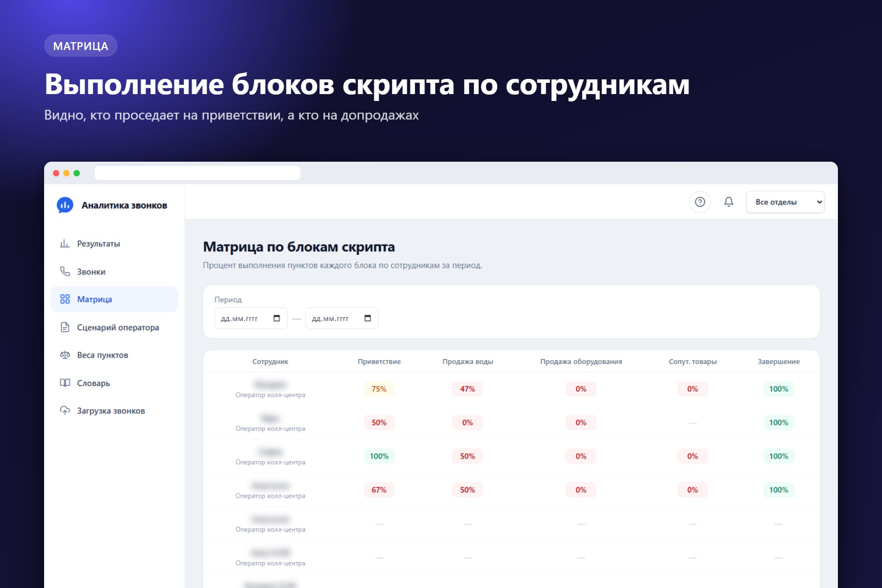Click the browser address bar

point(197,173)
